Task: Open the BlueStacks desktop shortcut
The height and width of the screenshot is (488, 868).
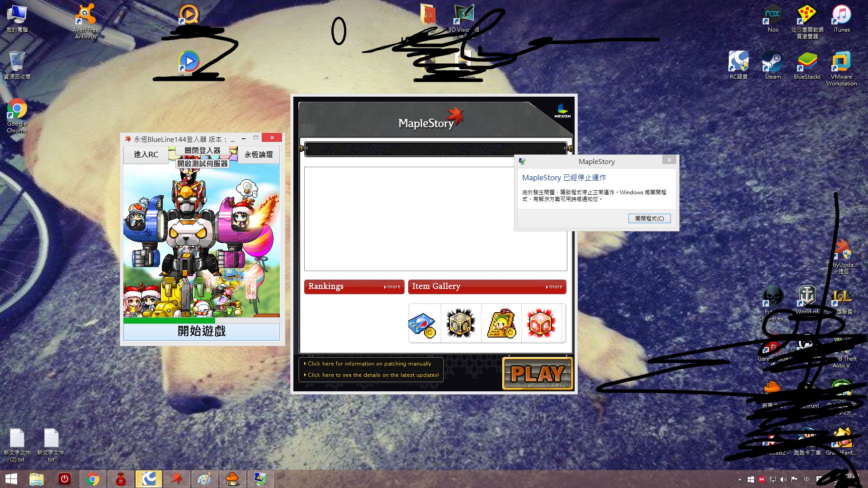Action: click(807, 66)
